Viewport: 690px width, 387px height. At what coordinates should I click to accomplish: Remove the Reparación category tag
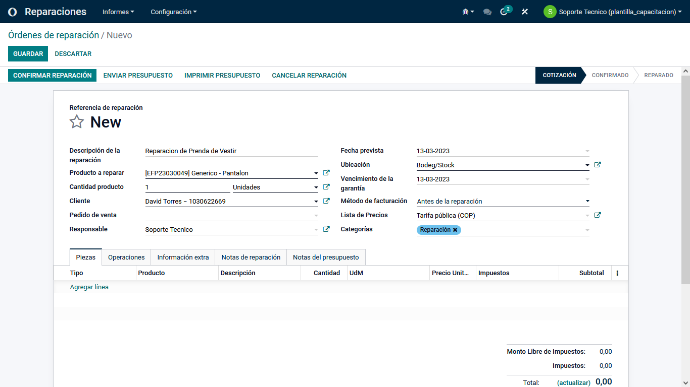pos(455,230)
